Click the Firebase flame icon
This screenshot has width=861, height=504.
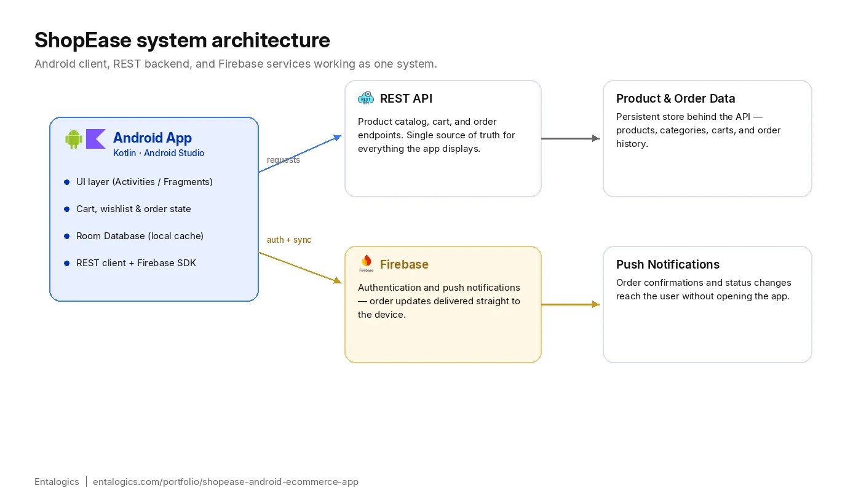coord(366,264)
